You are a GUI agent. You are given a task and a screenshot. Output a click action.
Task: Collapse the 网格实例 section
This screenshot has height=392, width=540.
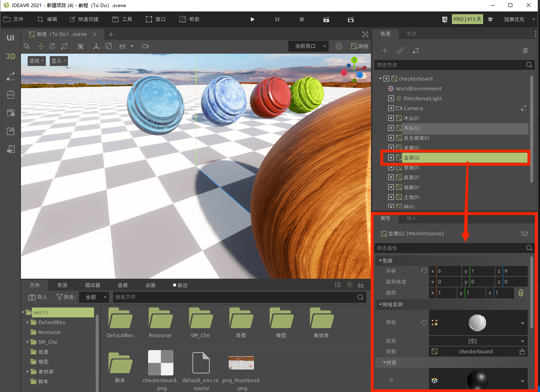pyautogui.click(x=380, y=304)
